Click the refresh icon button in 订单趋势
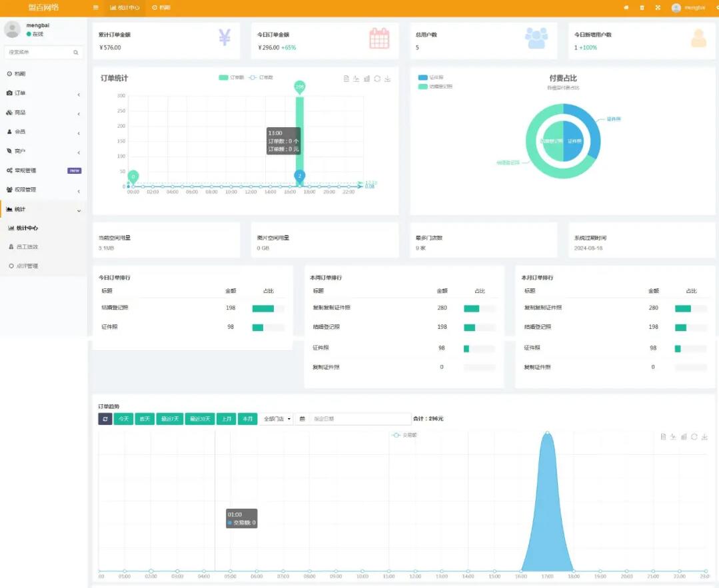Screen dimensions: 719x588 [x=105, y=419]
